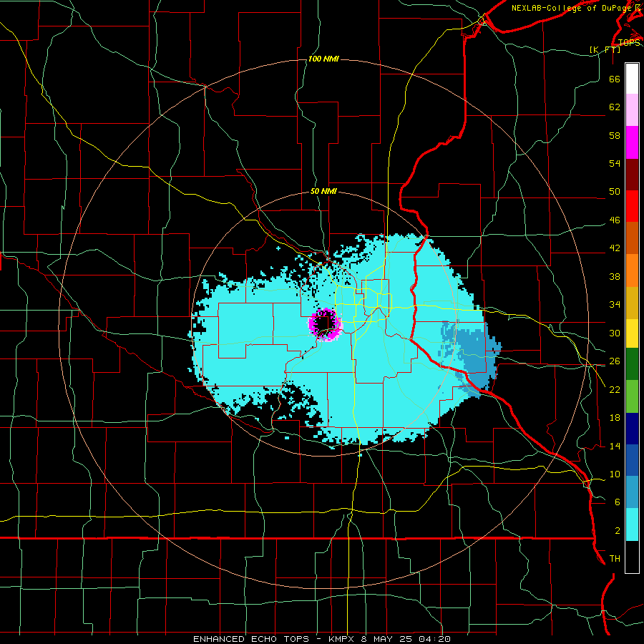Click the K FT units label

click(x=605, y=49)
